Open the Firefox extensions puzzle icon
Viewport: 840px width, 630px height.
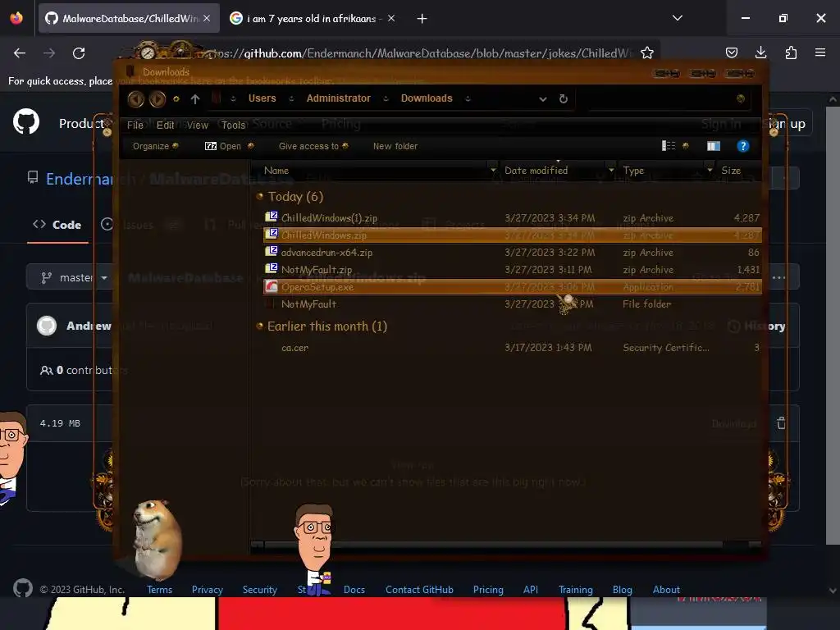(791, 52)
